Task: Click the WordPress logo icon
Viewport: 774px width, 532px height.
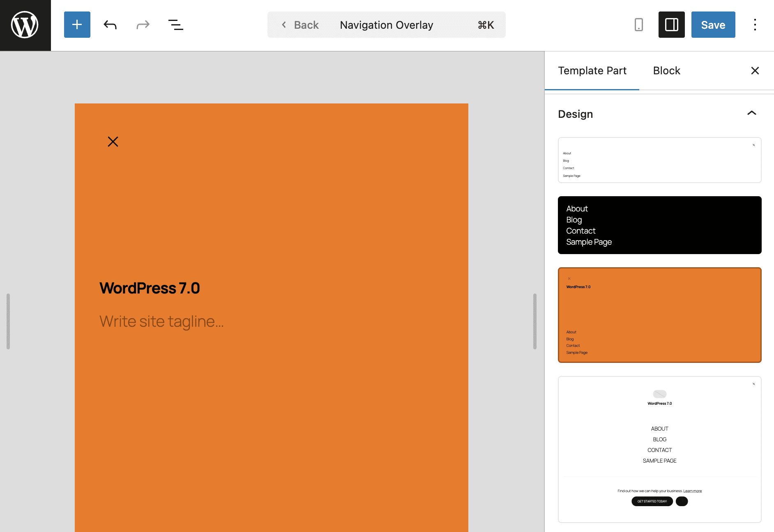Action: [x=25, y=25]
